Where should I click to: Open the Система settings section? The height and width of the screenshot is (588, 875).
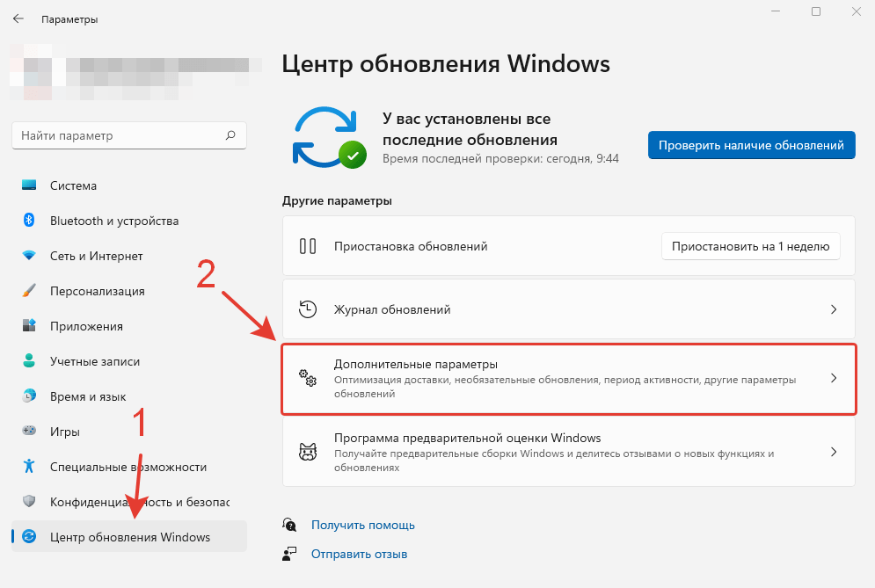[74, 185]
